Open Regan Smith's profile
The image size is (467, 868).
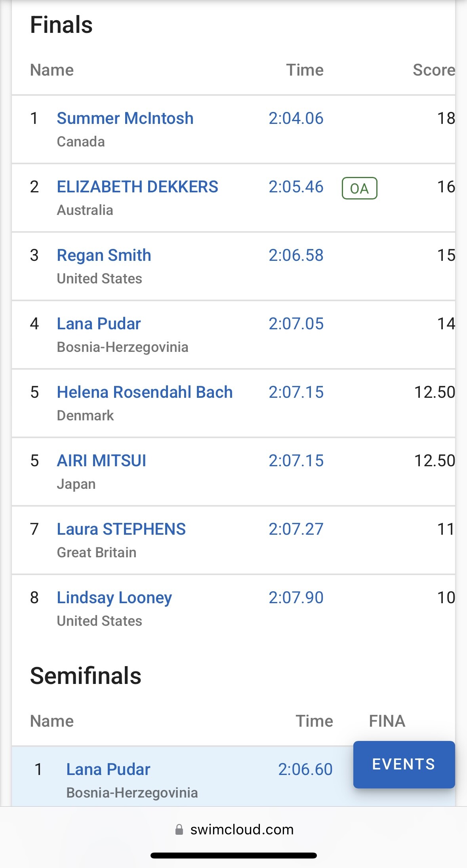[104, 255]
